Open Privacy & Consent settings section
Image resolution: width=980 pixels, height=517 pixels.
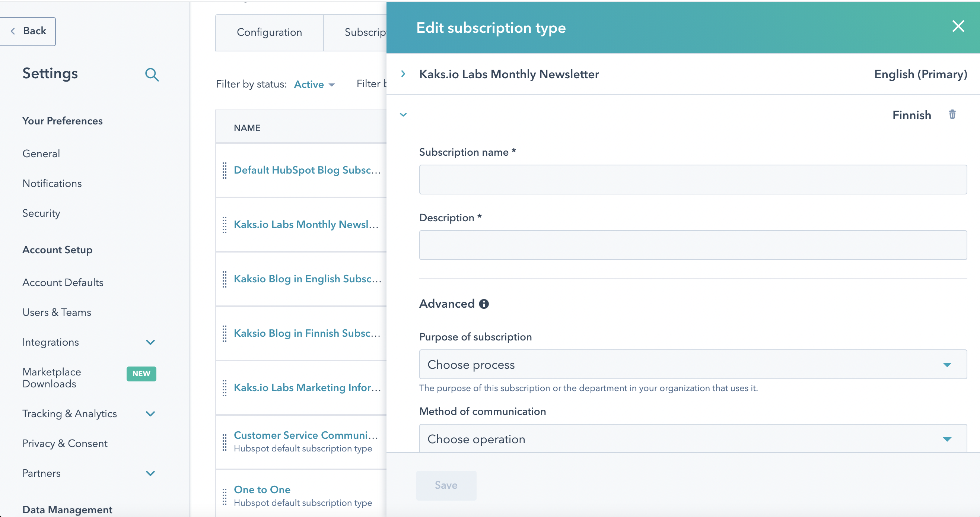65,443
